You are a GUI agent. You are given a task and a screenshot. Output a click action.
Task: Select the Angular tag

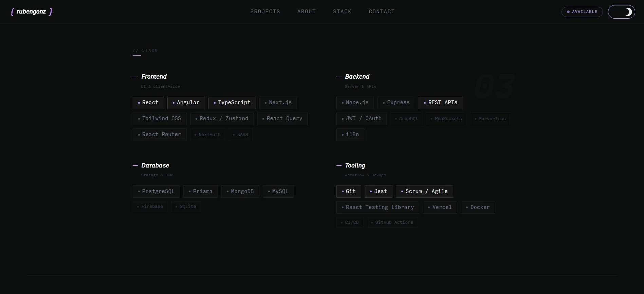tap(186, 103)
